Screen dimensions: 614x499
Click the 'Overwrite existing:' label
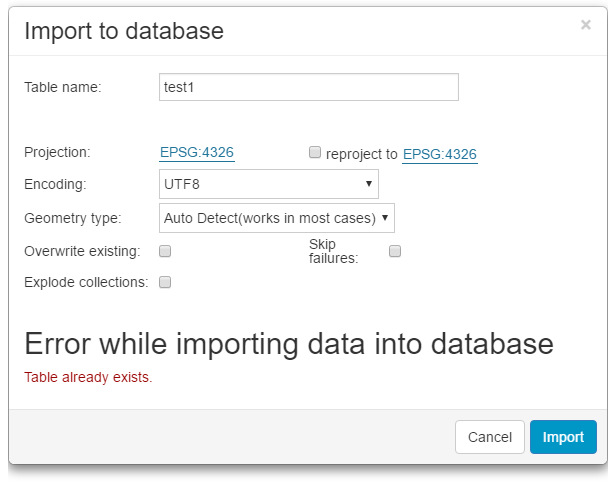pyautogui.click(x=82, y=251)
